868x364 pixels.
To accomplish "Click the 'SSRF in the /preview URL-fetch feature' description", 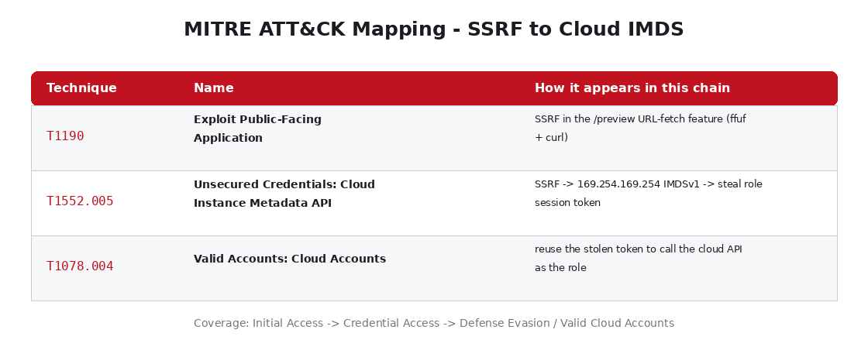I will click(x=640, y=129).
